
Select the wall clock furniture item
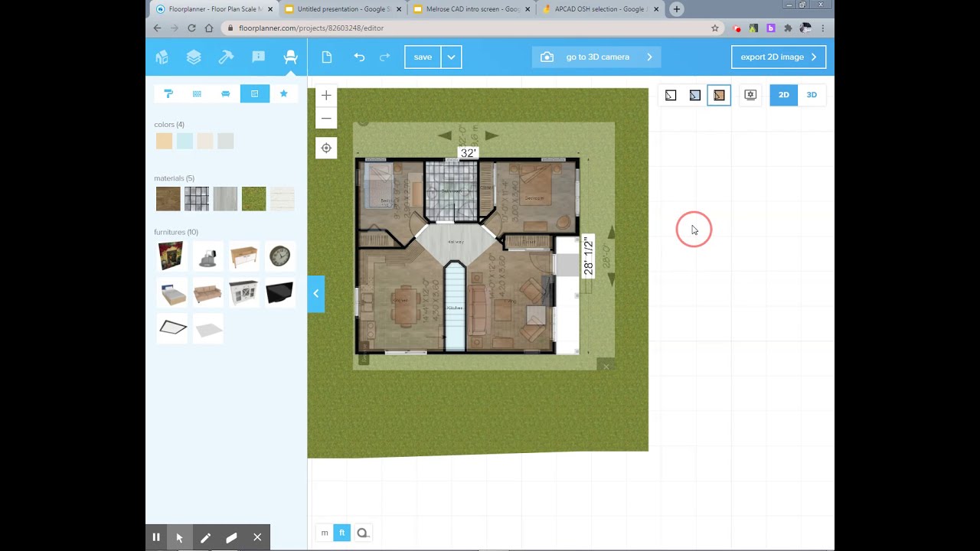click(280, 256)
